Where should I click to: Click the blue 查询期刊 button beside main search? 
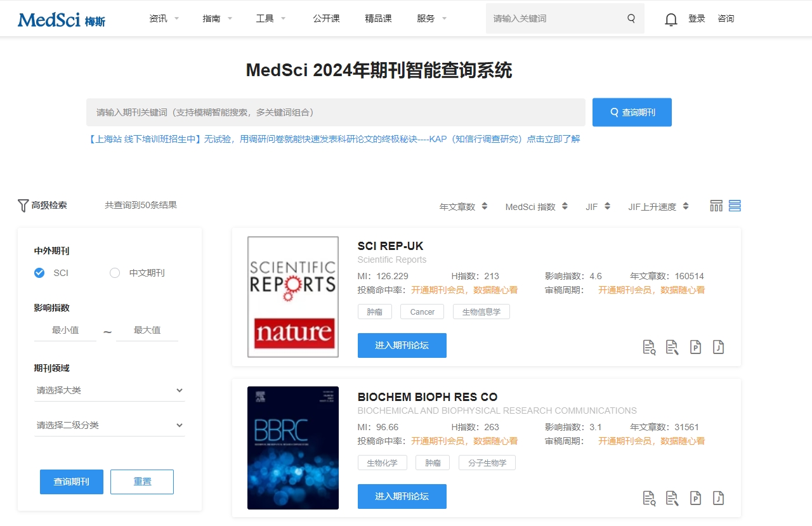(x=632, y=112)
